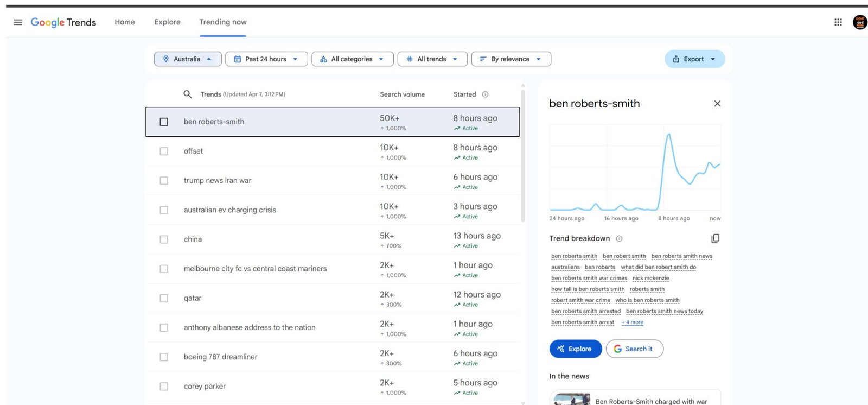This screenshot has height=405, width=868.
Task: Expand the By relevance sort dropdown
Action: point(511,59)
